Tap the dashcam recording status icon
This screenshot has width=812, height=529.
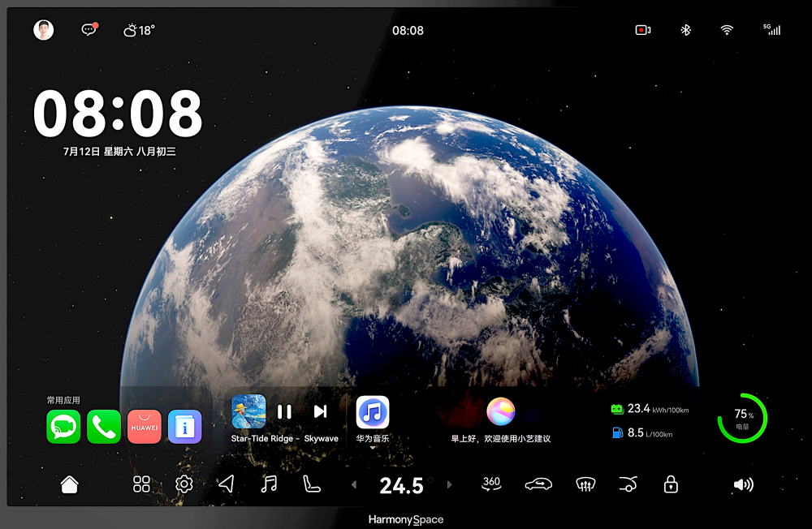(x=642, y=30)
